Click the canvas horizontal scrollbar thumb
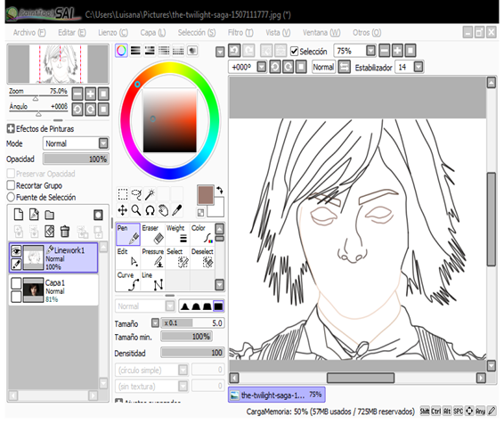The height and width of the screenshot is (424, 504). tap(361, 378)
